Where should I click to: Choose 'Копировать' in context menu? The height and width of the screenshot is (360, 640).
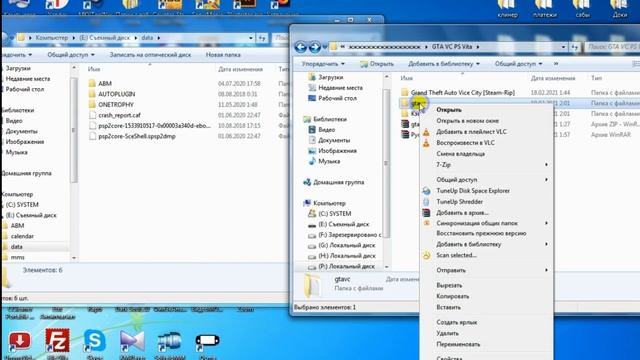[453, 296]
